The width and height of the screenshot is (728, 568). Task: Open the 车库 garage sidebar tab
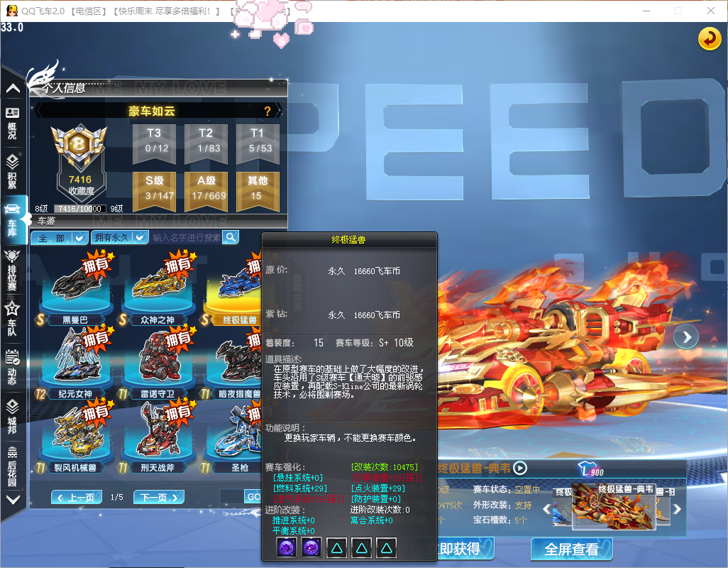click(x=13, y=219)
